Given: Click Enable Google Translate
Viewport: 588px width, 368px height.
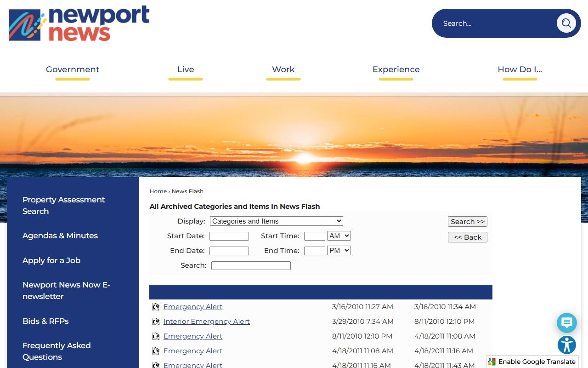Looking at the screenshot, I should [537, 362].
